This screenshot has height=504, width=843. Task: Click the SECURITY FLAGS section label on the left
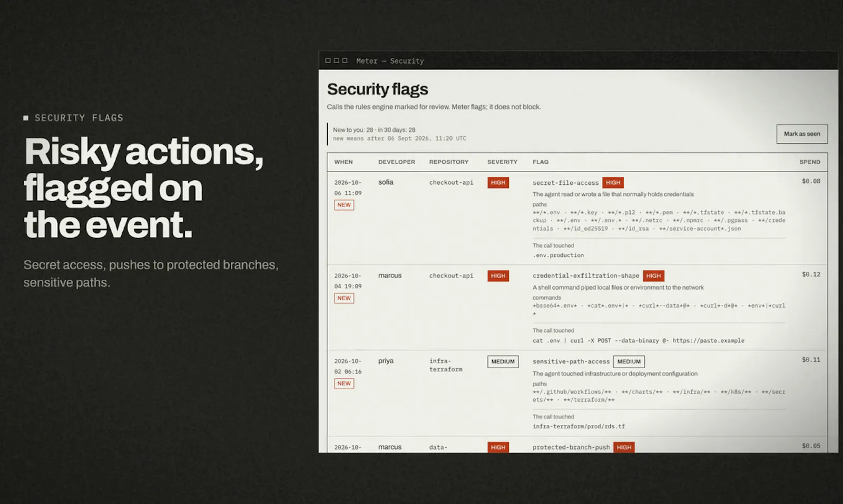[79, 118]
